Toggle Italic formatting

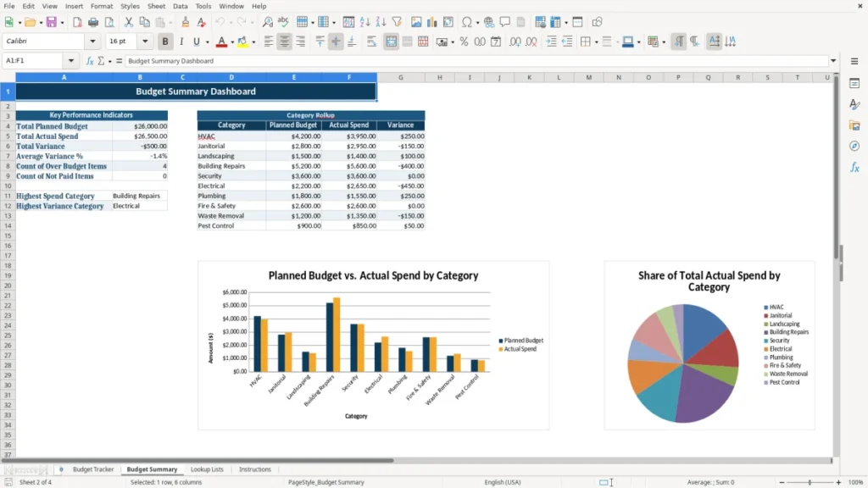click(181, 42)
